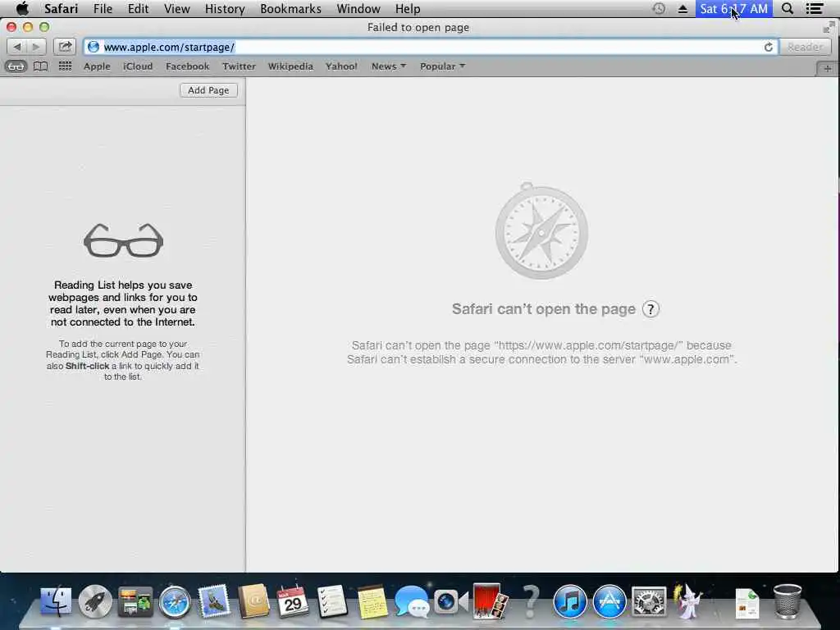This screenshot has height=630, width=840.
Task: Click the Add Page button
Action: click(208, 90)
